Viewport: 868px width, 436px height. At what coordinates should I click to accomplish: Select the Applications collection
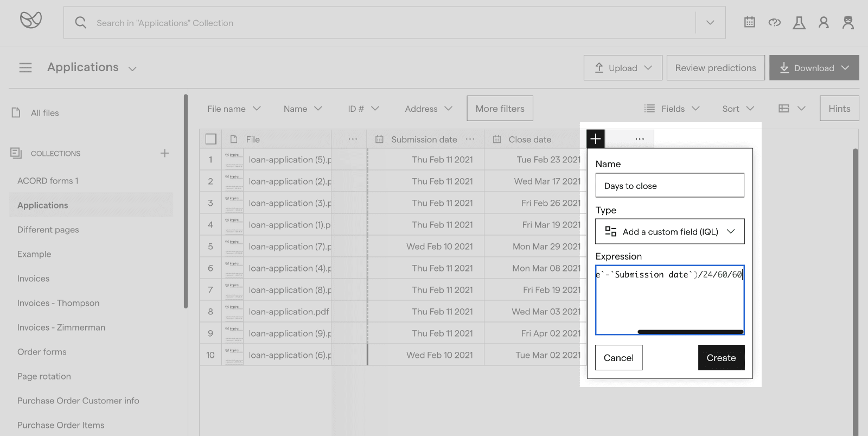pos(91,205)
